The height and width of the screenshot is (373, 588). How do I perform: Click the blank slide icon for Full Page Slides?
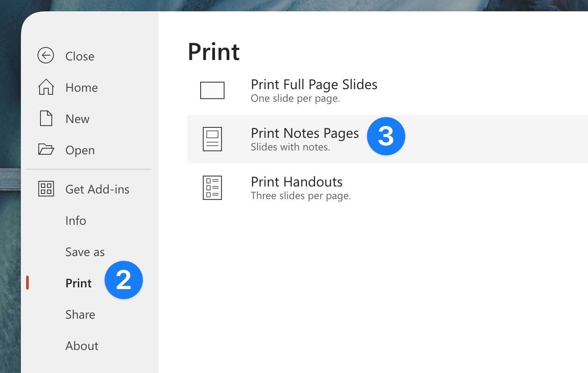(x=212, y=90)
